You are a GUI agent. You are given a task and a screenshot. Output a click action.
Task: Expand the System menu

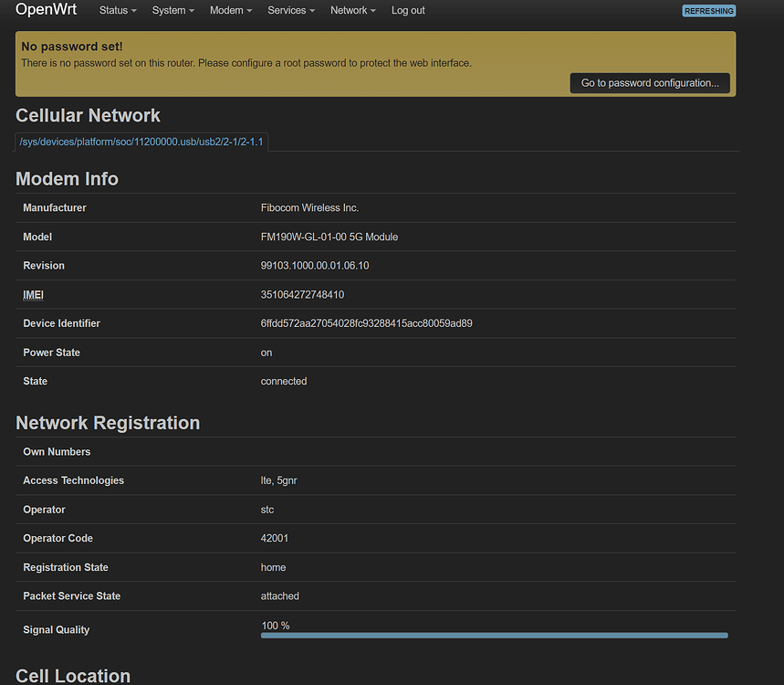(x=172, y=10)
